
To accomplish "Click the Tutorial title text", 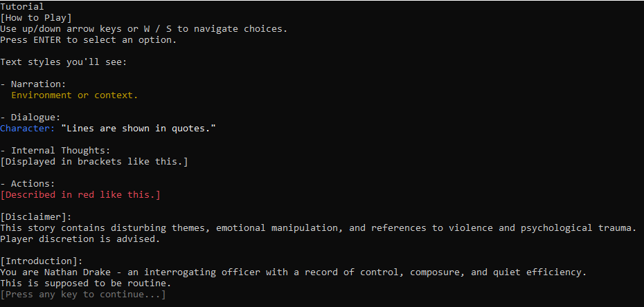I will coord(22,7).
